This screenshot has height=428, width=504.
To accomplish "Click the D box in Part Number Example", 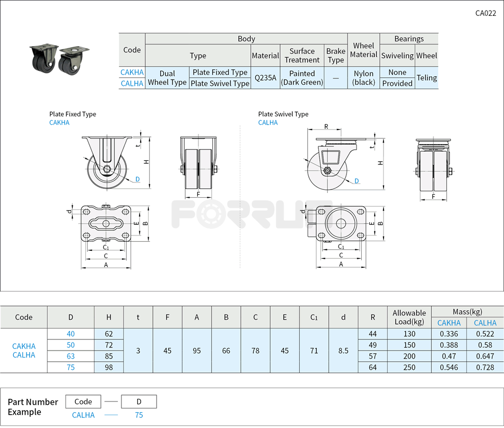I will (138, 401).
